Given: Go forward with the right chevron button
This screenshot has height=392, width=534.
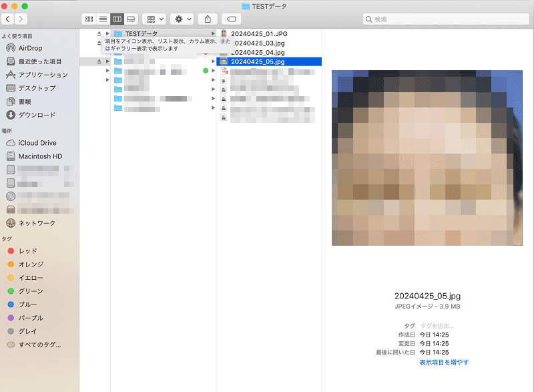Looking at the screenshot, I should tap(21, 19).
